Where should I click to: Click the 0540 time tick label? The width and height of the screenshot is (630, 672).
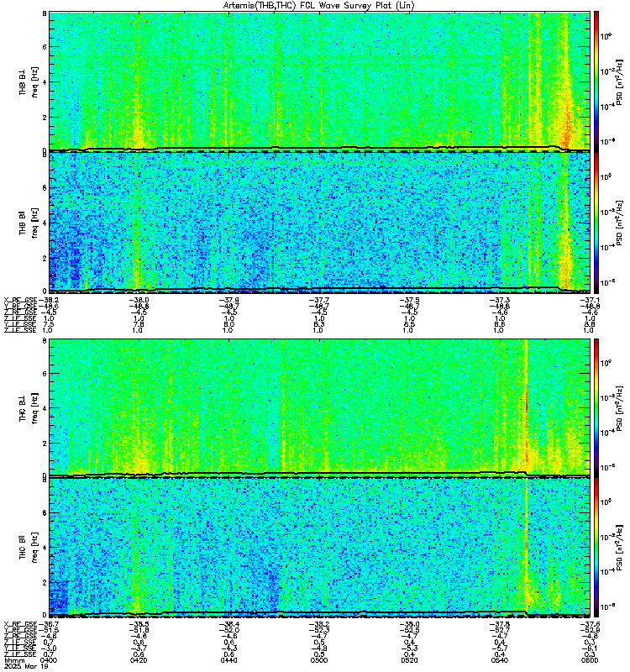click(500, 660)
